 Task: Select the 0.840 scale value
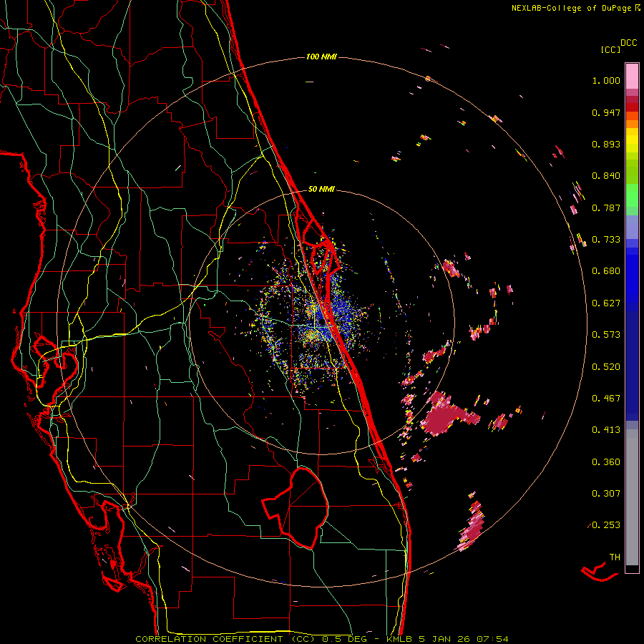click(x=606, y=176)
